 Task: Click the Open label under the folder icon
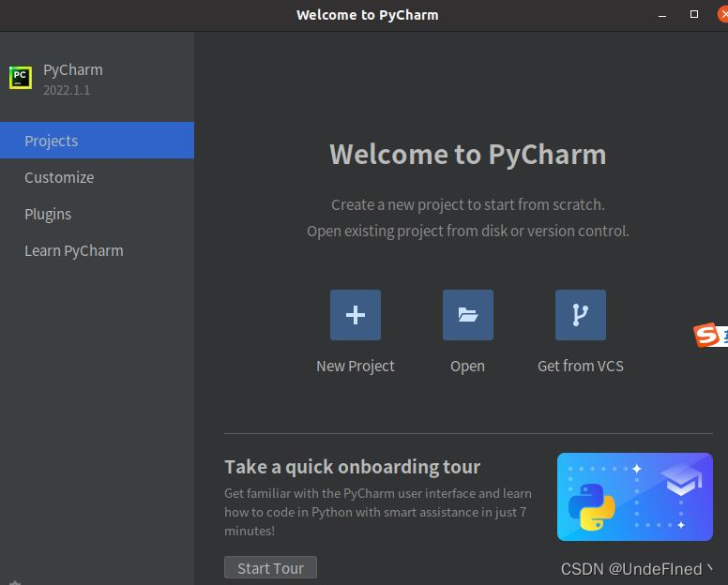467,366
